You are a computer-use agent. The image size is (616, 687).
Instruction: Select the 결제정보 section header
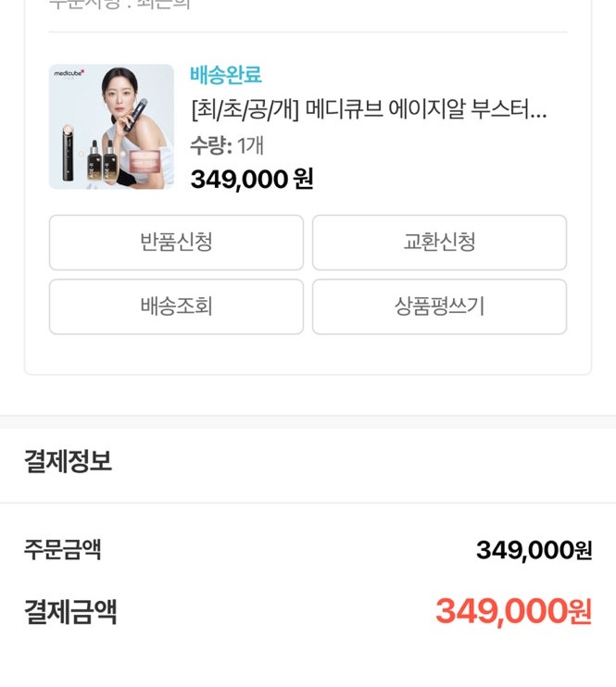69,461
